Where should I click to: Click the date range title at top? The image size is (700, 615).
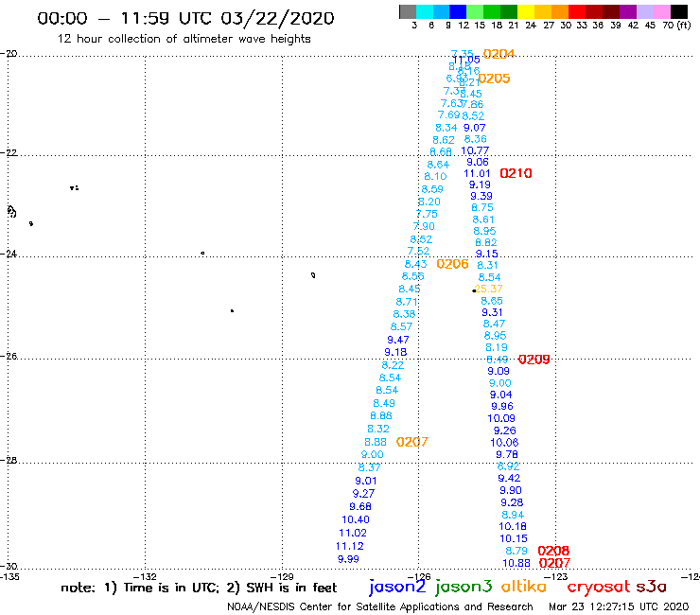185,18
